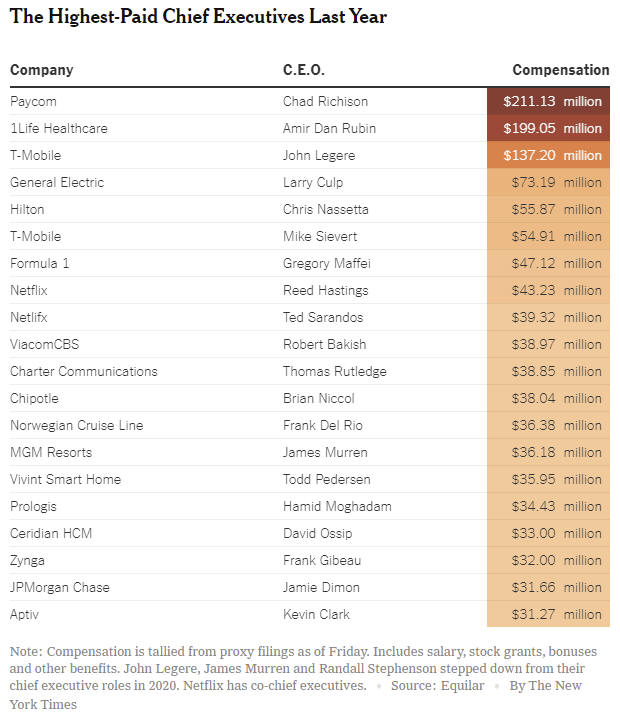Click the Compensation column header
This screenshot has width=620, height=721.
pos(561,70)
